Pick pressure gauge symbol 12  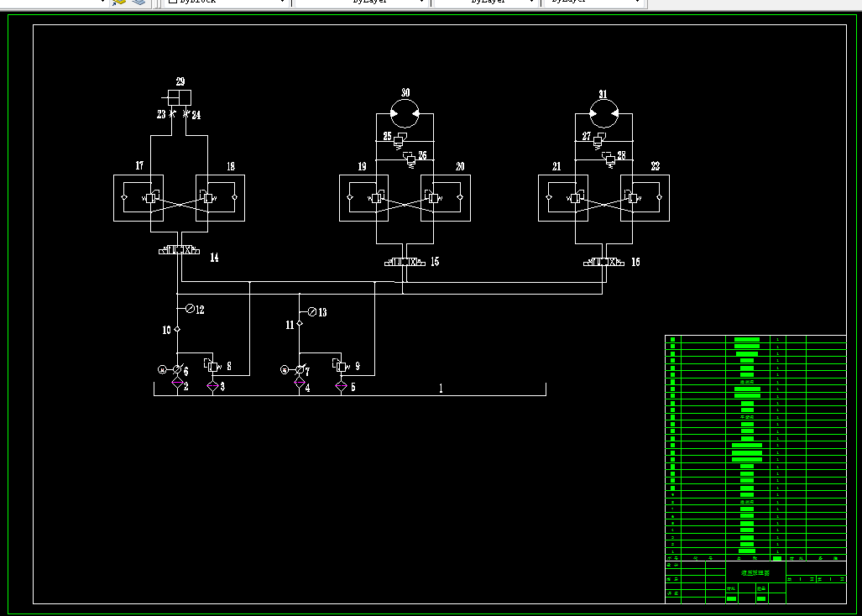click(x=190, y=309)
